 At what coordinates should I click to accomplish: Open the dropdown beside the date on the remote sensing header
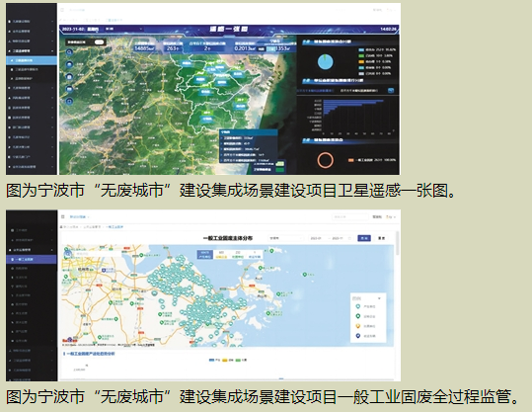(123, 30)
